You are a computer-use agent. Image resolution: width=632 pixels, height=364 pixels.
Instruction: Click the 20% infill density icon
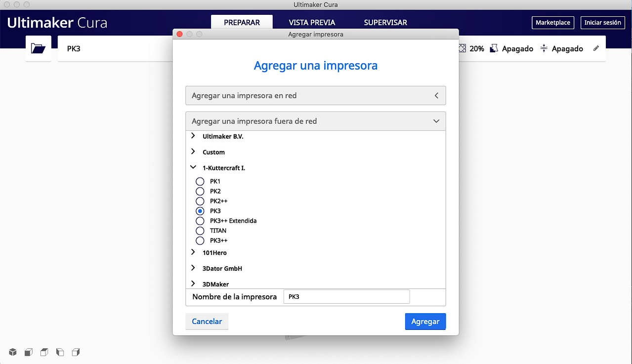coord(462,48)
